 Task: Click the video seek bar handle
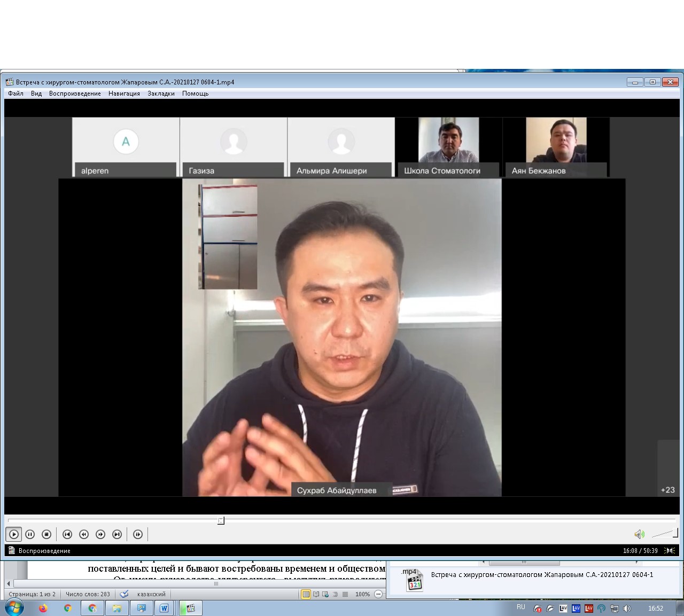pos(221,520)
